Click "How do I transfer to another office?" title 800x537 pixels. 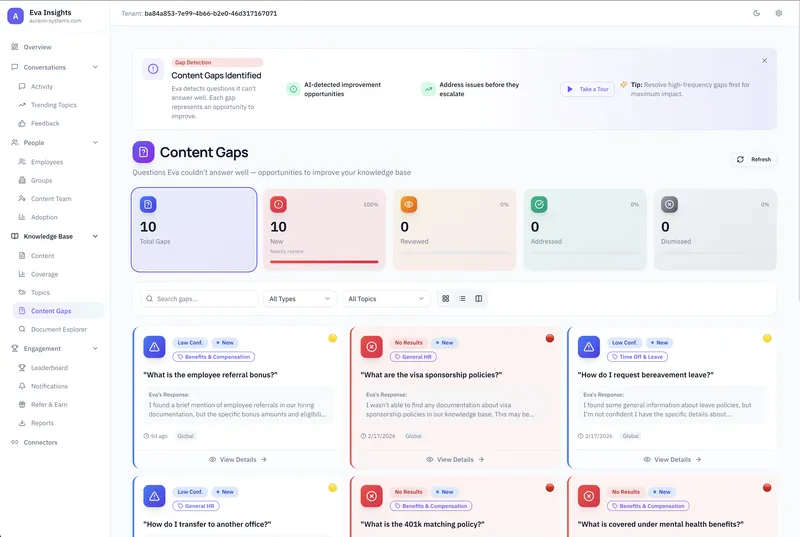[208, 524]
